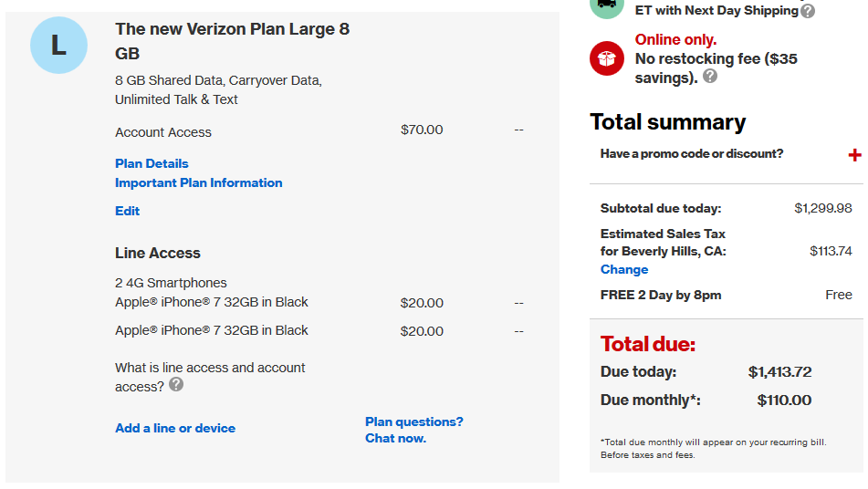Expand promo code section with red plus
Screen dimensions: 868x489
click(x=854, y=155)
